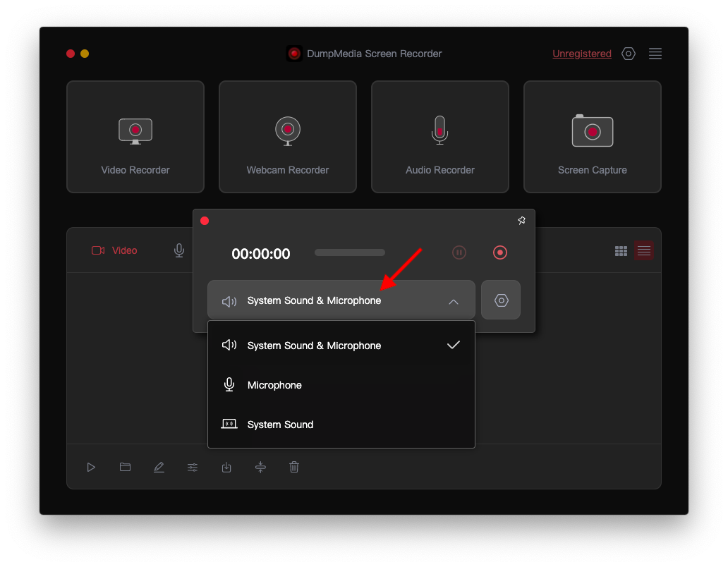
Task: Click the Unregistered link
Action: click(582, 54)
